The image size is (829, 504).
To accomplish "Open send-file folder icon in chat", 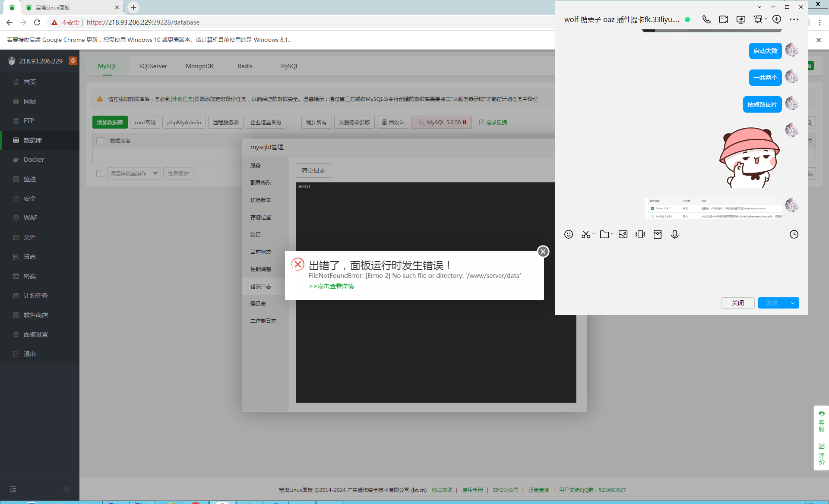I will (604, 234).
